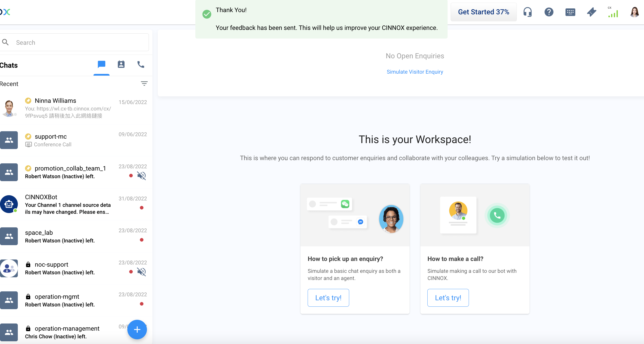Click the search magnifier icon
Image resolution: width=644 pixels, height=344 pixels.
tap(5, 42)
